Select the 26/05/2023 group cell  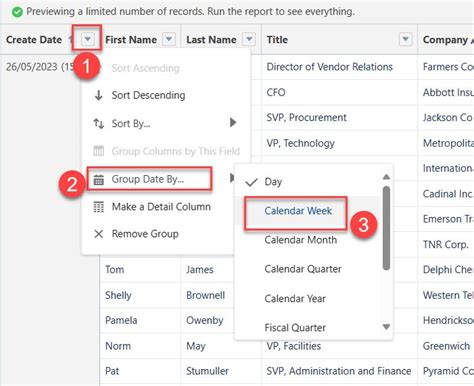tap(40, 67)
